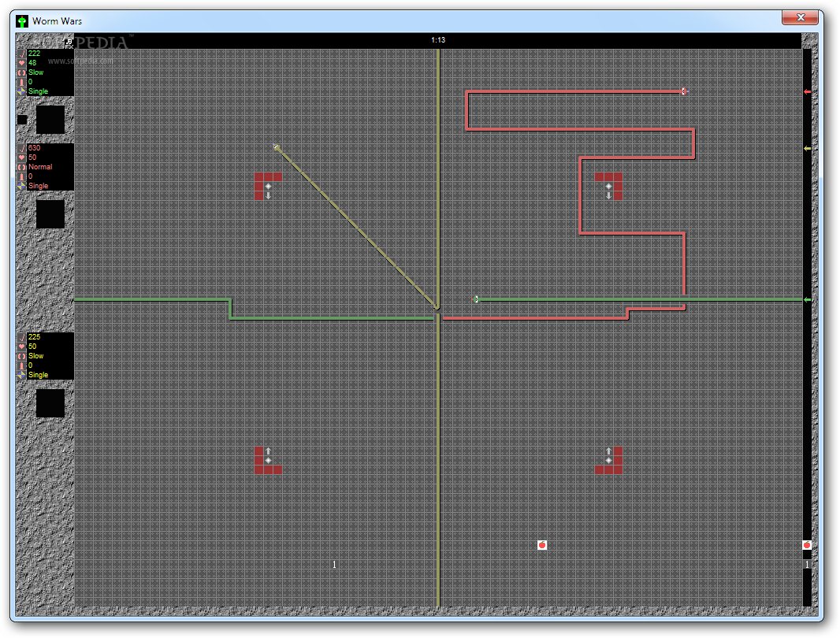Click the lower-left up-arrow tile
Screen dimensions: 840x638
(x=268, y=451)
